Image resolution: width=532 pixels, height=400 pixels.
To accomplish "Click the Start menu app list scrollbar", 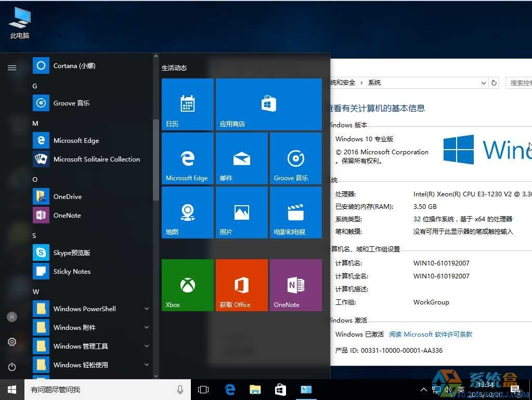I will (155, 160).
